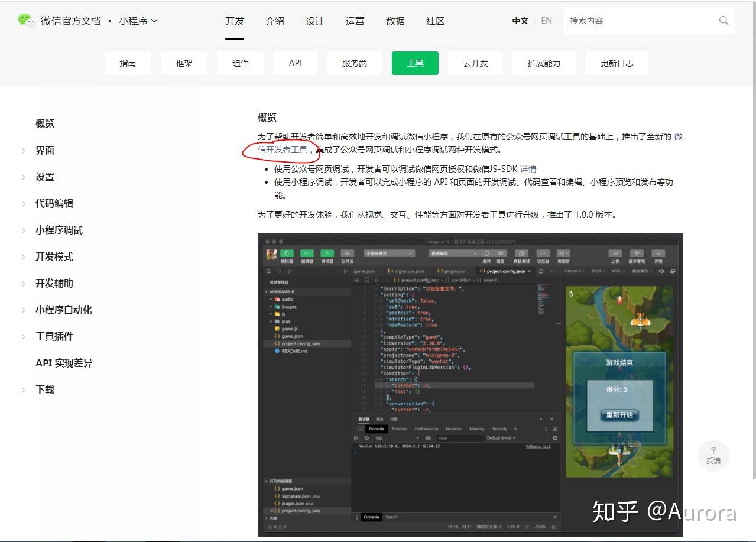Open the iPhone 5 device dropdown

coord(573,271)
